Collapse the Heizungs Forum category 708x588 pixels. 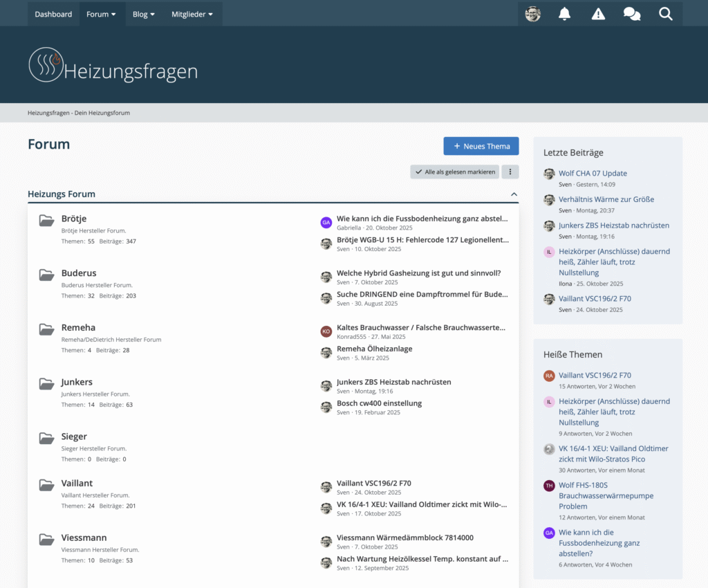click(514, 194)
